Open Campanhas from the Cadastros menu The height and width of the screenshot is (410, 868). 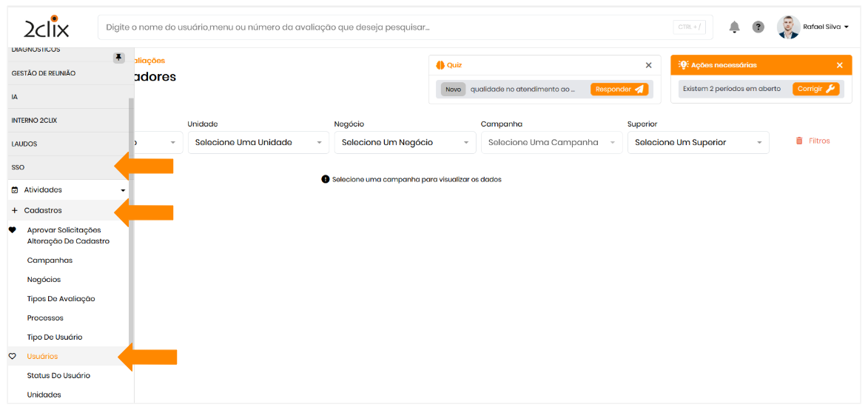[x=50, y=261]
